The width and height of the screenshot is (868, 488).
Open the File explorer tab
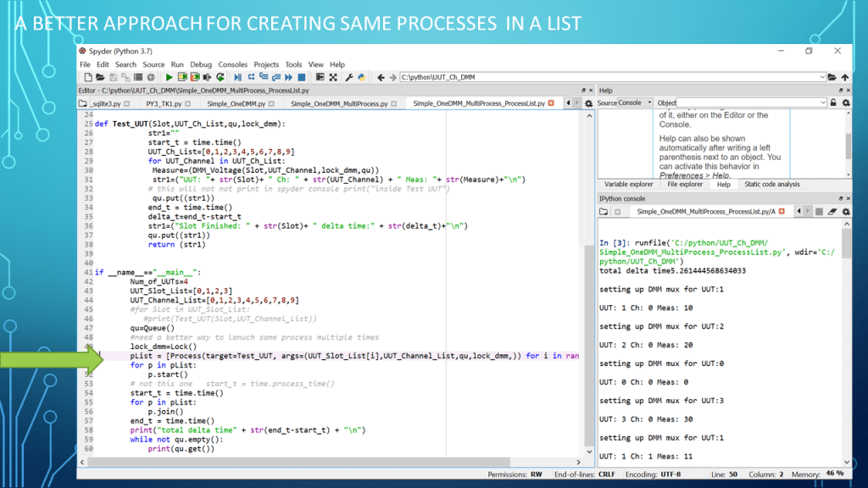point(685,184)
